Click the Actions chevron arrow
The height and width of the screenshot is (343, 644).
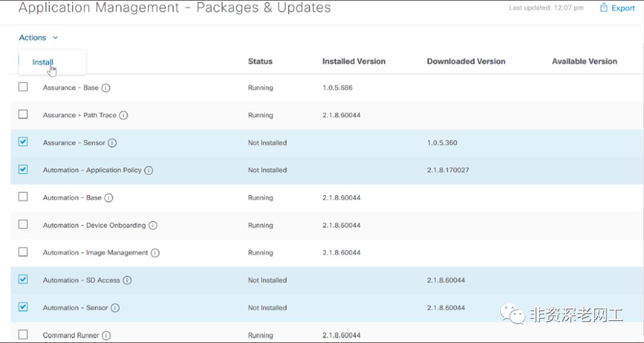55,38
